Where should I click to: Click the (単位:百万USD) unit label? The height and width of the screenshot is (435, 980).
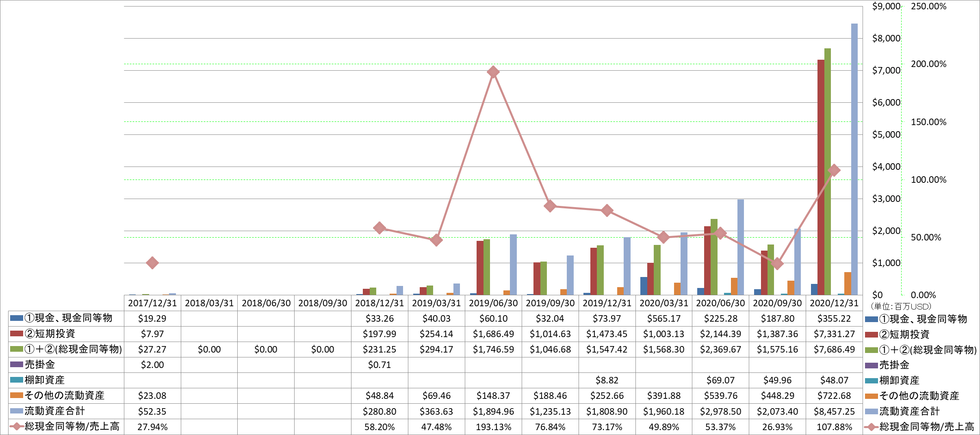tap(900, 306)
